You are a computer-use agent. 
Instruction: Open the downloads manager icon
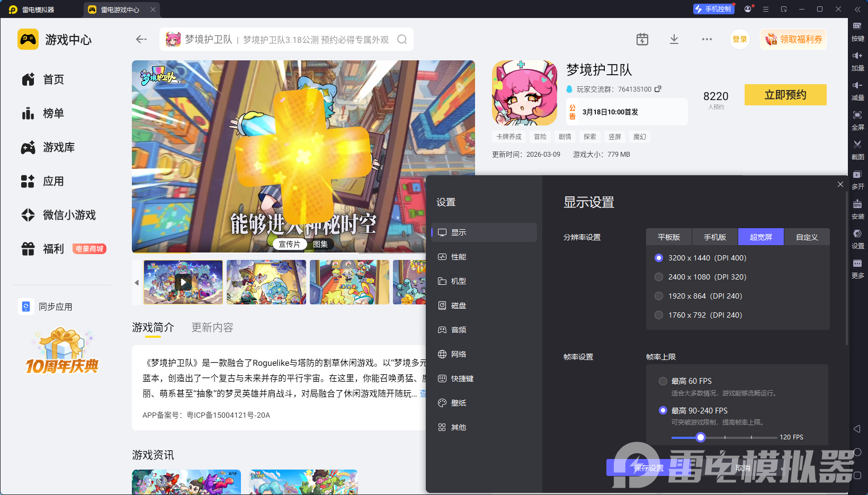674,39
